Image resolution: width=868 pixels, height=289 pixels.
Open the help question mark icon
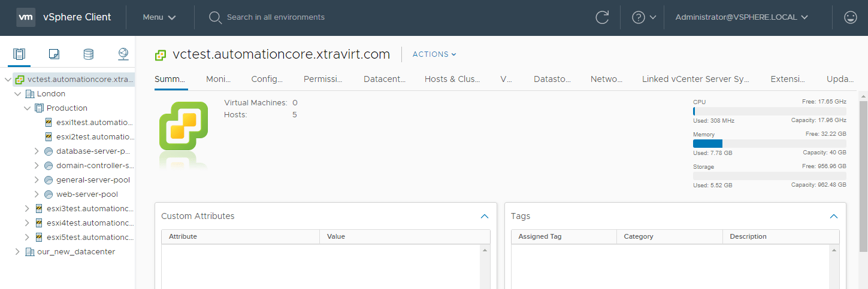click(639, 17)
